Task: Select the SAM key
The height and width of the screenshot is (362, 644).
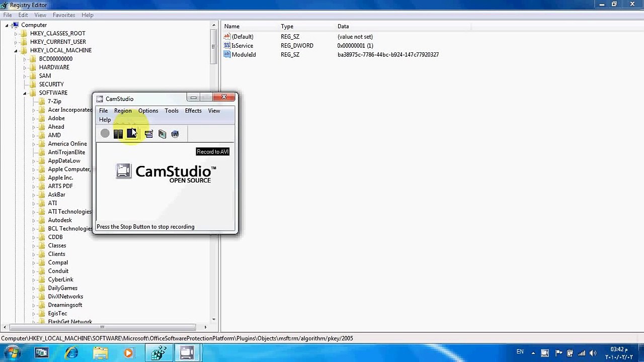Action: [45, 76]
